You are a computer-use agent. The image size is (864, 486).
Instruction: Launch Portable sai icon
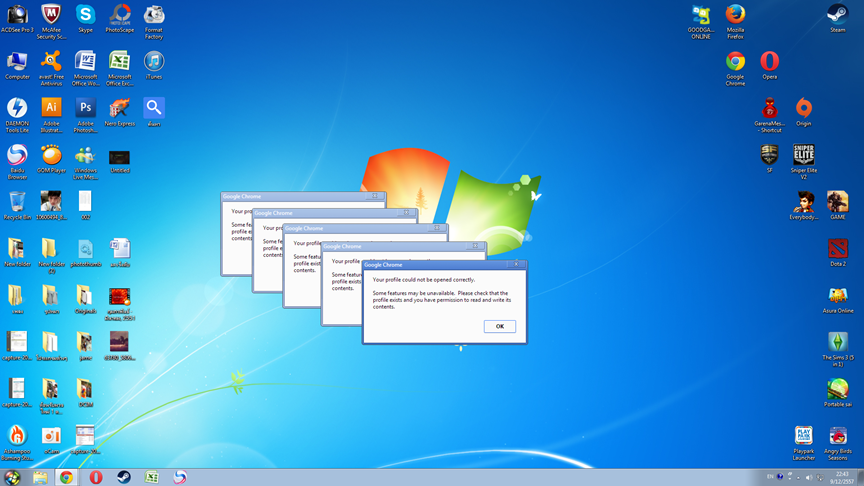tap(838, 393)
